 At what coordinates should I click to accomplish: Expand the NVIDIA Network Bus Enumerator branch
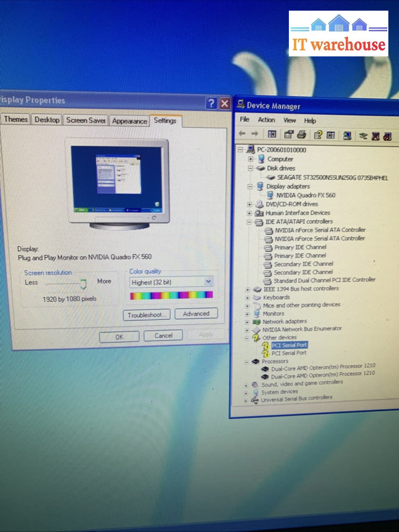coord(247,330)
